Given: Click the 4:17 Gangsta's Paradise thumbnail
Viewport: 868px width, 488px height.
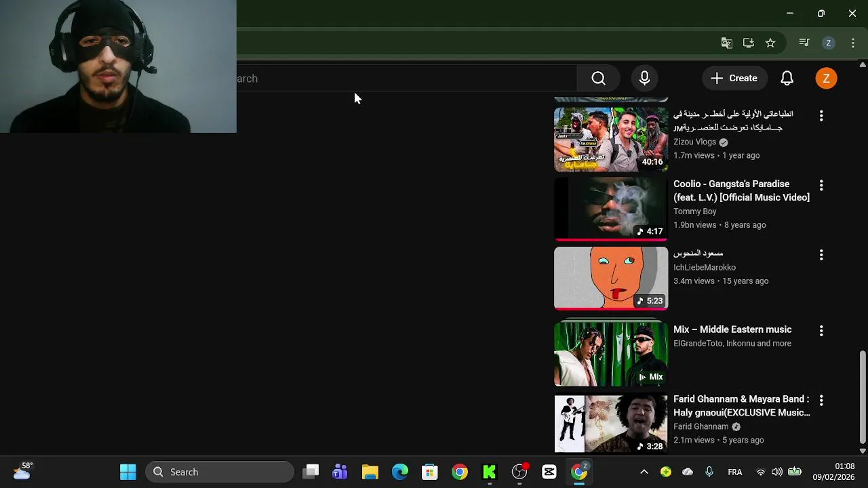Looking at the screenshot, I should point(611,209).
